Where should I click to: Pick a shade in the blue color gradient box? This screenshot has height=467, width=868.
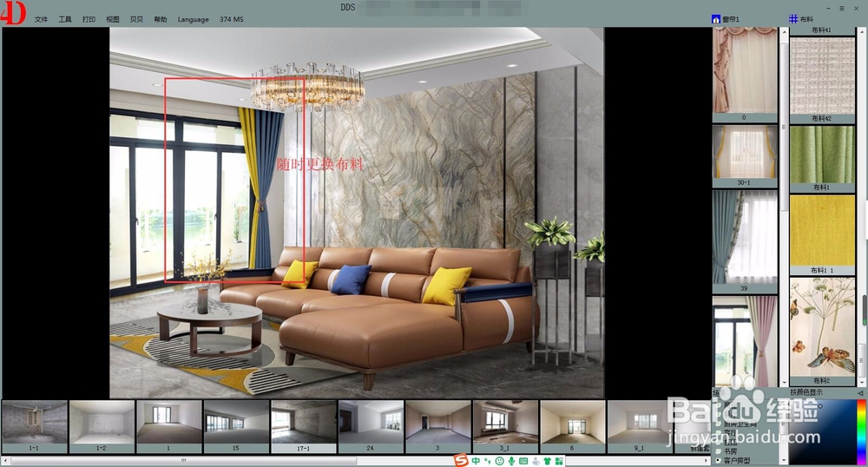(822, 431)
